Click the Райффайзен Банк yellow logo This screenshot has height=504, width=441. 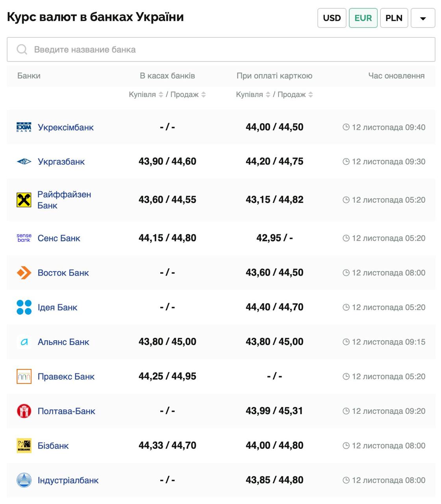point(24,200)
